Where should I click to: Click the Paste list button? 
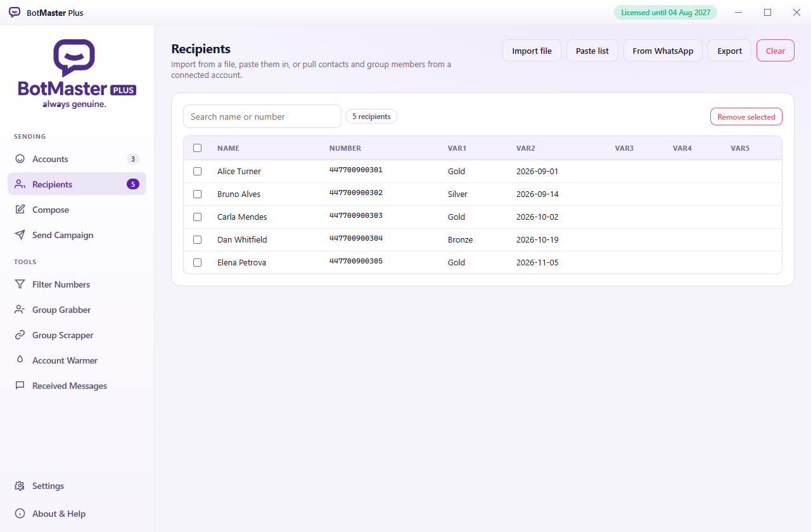tap(592, 51)
